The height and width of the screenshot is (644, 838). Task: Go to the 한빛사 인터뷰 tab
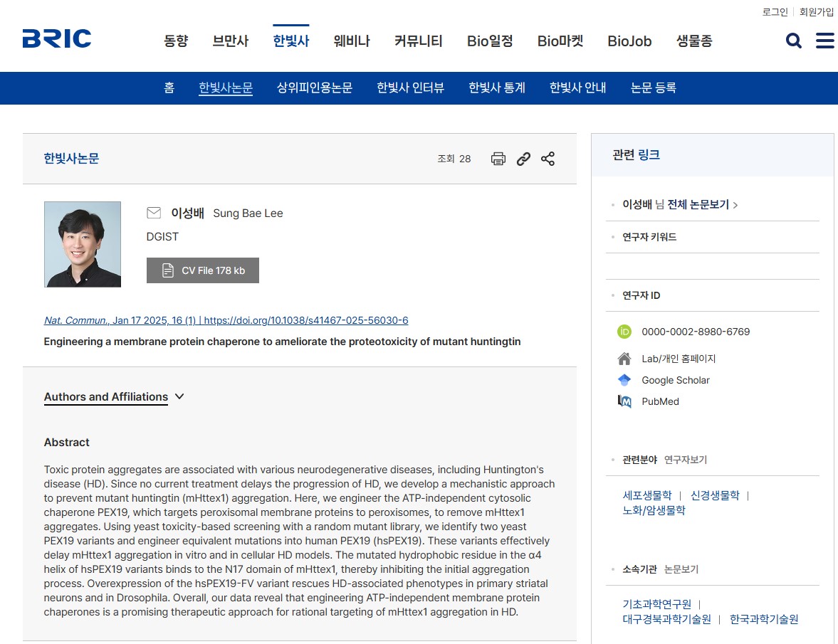410,88
